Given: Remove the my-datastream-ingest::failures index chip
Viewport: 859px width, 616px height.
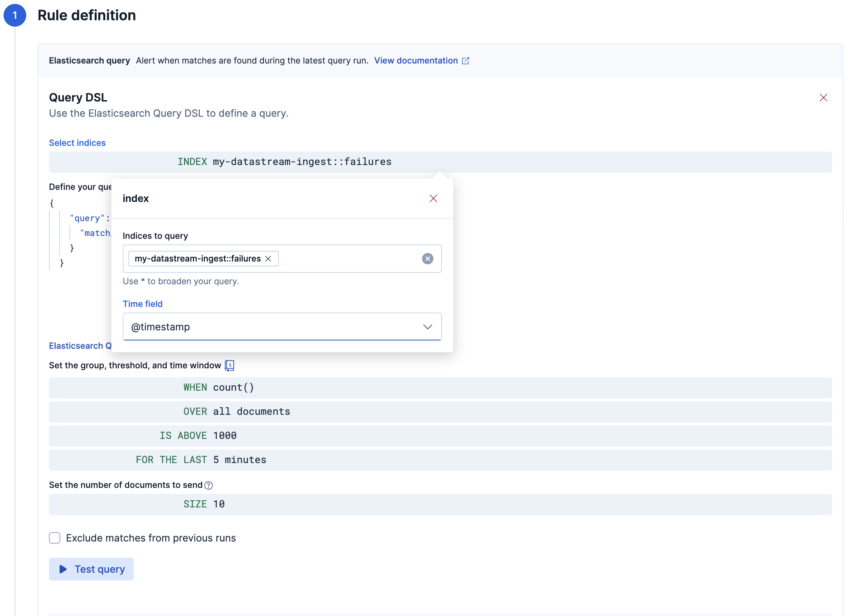Looking at the screenshot, I should (269, 258).
